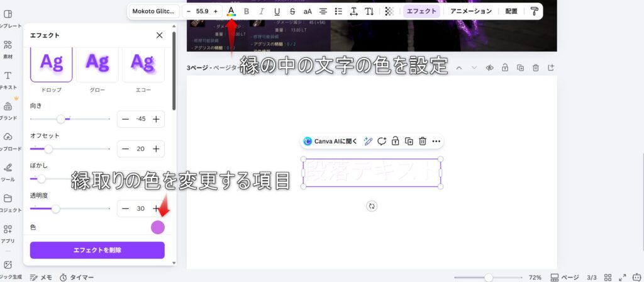Toggle strikethrough formatting
The height and width of the screenshot is (282, 644).
click(292, 11)
